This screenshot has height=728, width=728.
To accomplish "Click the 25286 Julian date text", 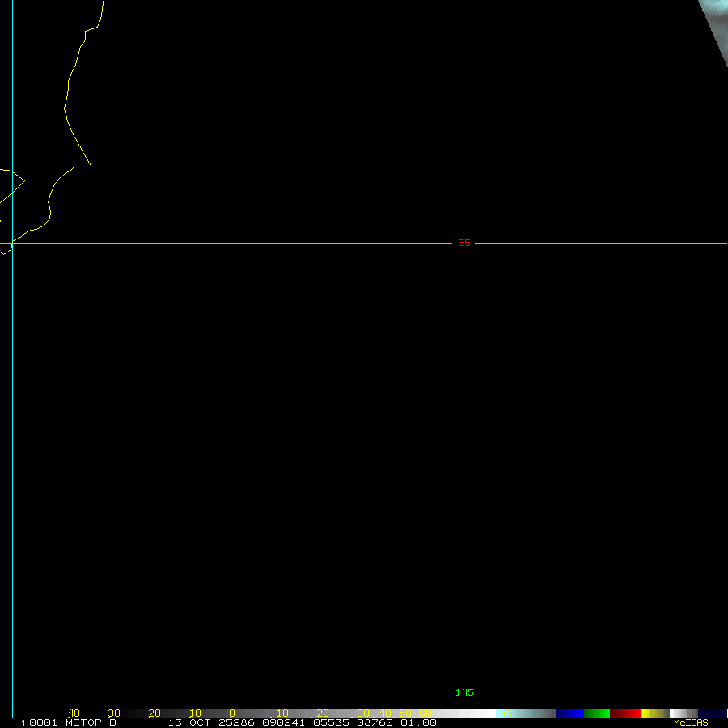I will click(x=235, y=722).
